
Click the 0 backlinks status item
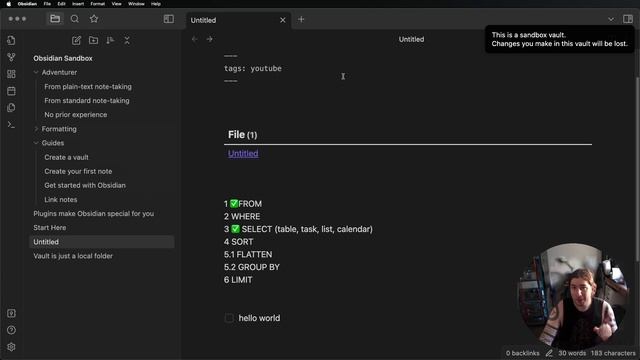click(522, 353)
